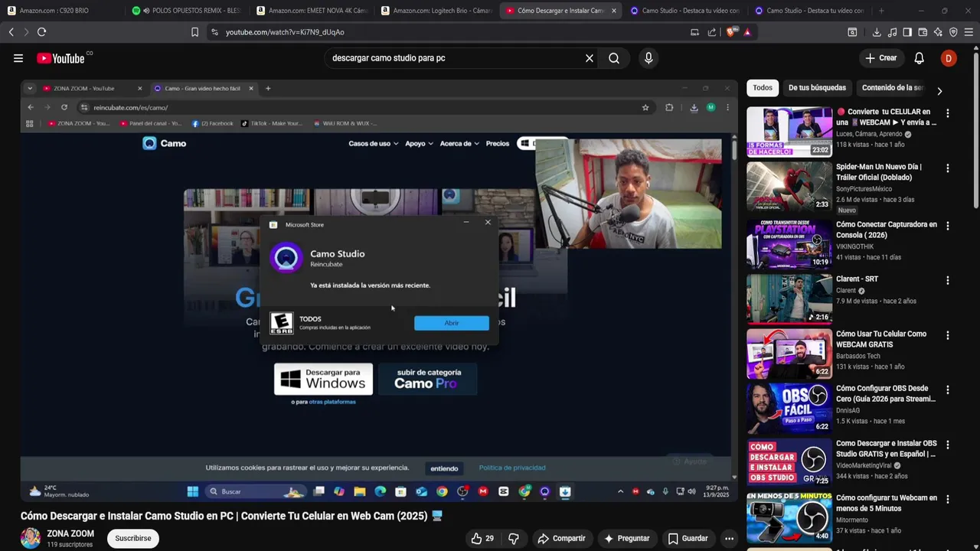Subscribe to ZONA ZOOM with Suscribirse
The height and width of the screenshot is (551, 980).
[133, 539]
